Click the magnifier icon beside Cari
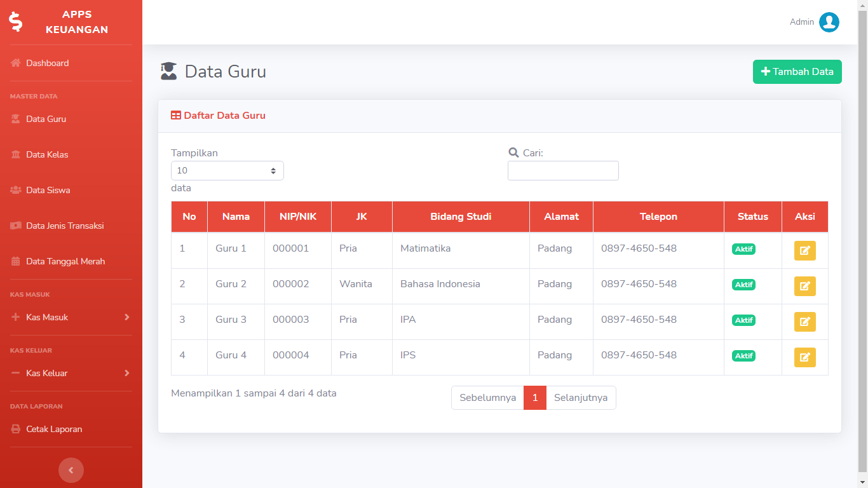The width and height of the screenshot is (868, 488). pyautogui.click(x=514, y=152)
